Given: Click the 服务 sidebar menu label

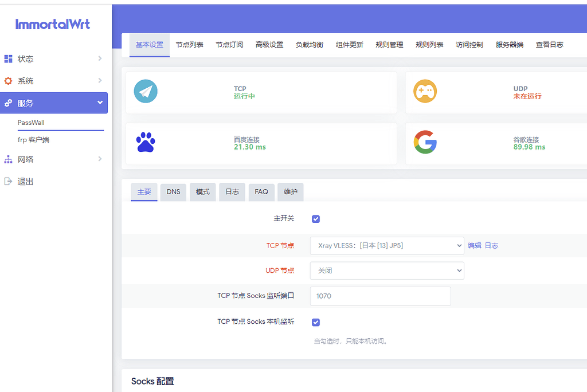Looking at the screenshot, I should 25,103.
